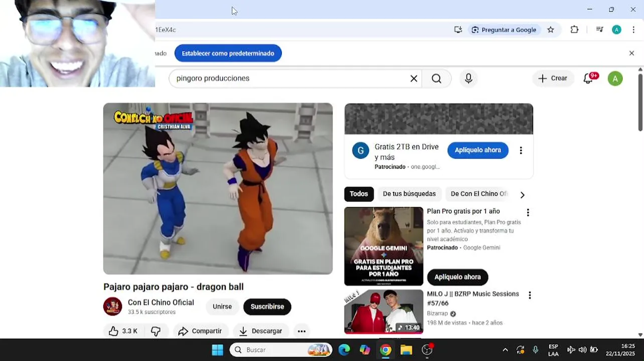Click the Suscribirse button

[267, 306]
